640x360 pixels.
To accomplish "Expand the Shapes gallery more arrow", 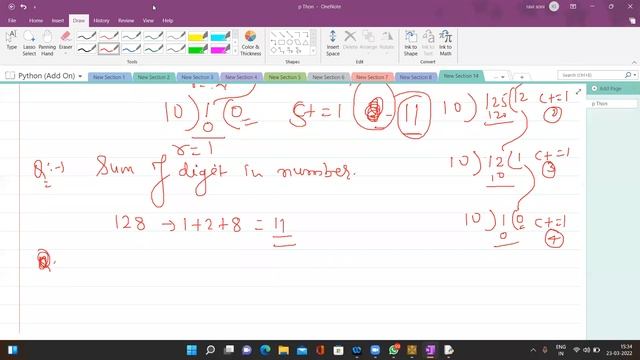I will [x=313, y=51].
